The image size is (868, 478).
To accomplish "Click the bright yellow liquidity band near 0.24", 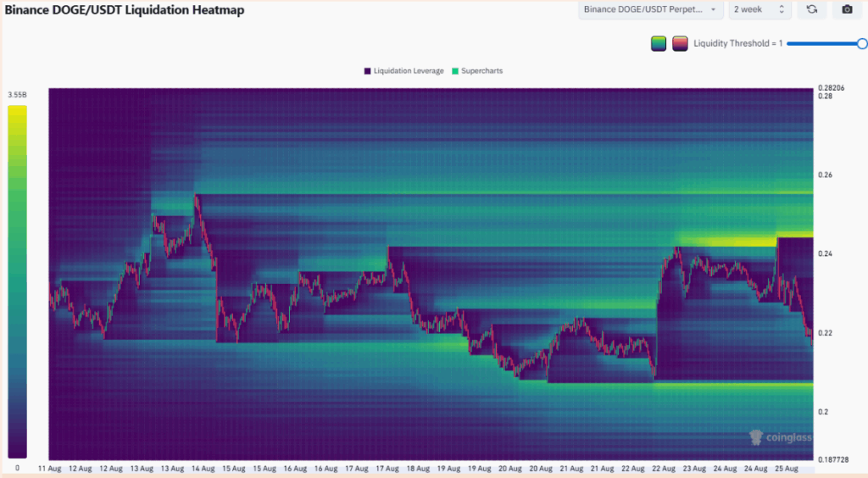I will [728, 242].
